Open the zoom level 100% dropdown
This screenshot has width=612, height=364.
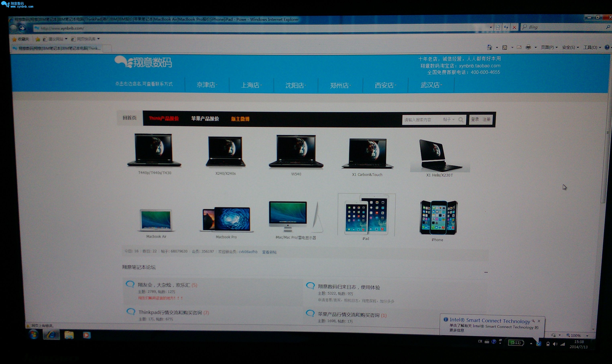coord(587,336)
